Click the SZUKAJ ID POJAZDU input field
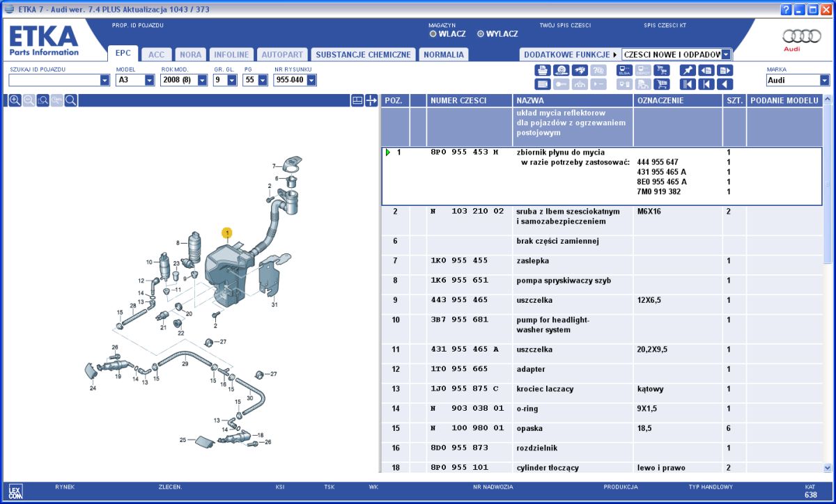Screen dimensions: 836x504 [x=54, y=80]
